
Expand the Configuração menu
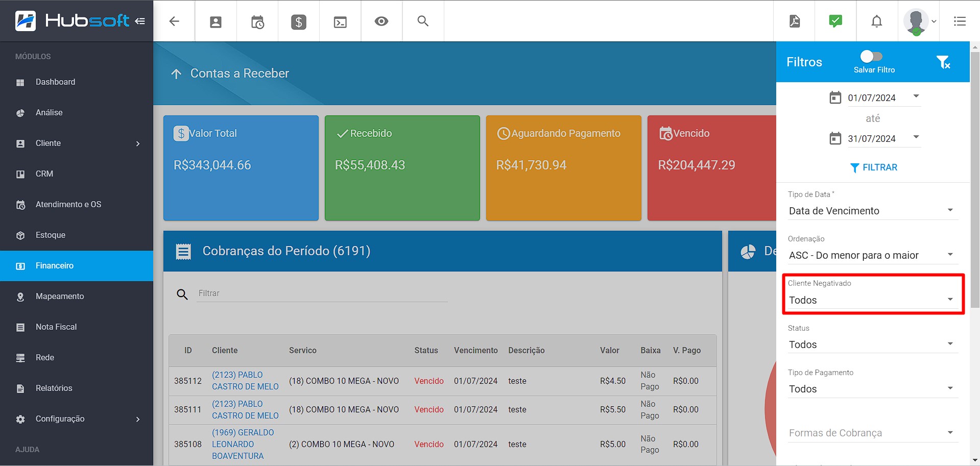tap(77, 419)
